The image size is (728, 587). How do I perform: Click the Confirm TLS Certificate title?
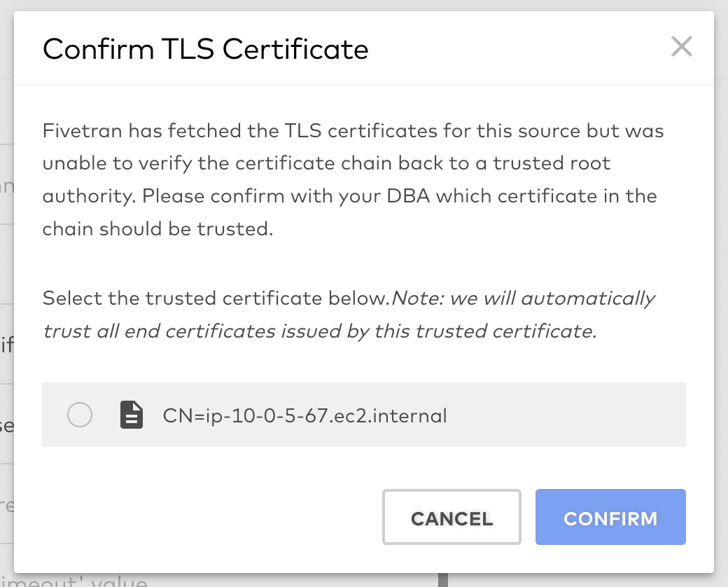[x=206, y=49]
